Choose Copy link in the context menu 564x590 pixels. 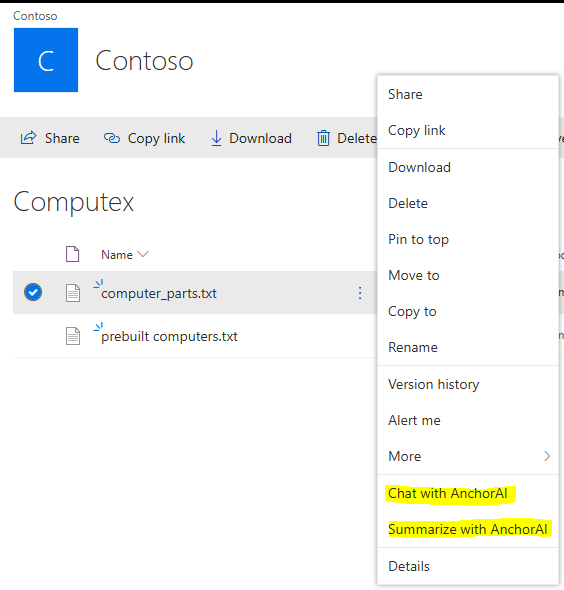[468, 131]
